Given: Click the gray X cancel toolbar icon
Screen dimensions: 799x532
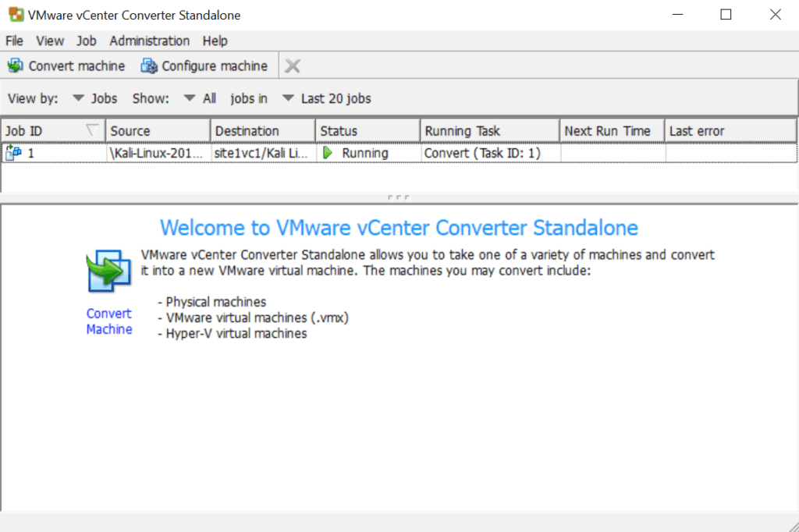Looking at the screenshot, I should 293,66.
